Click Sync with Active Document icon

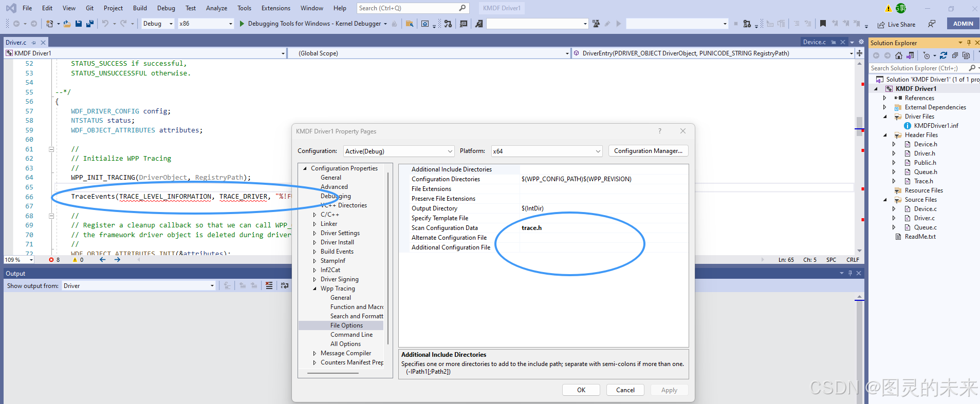coord(944,55)
